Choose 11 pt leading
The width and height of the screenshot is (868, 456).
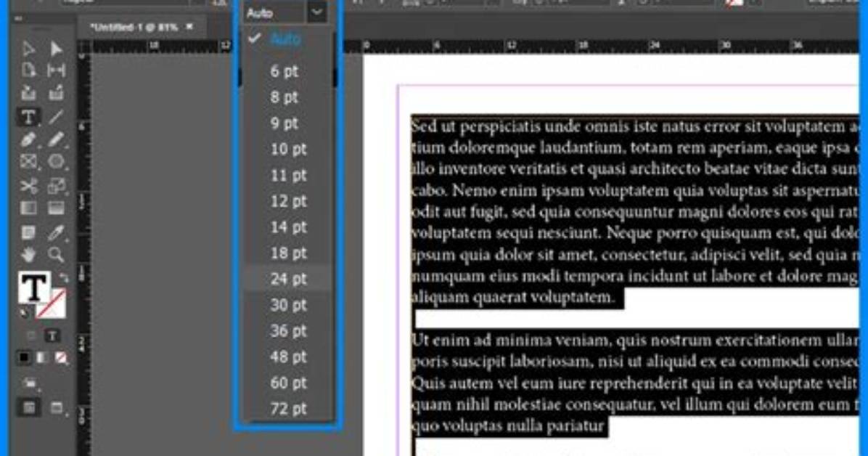(288, 175)
